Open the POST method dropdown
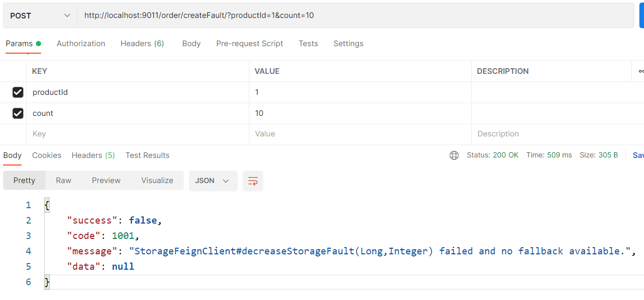 point(40,15)
